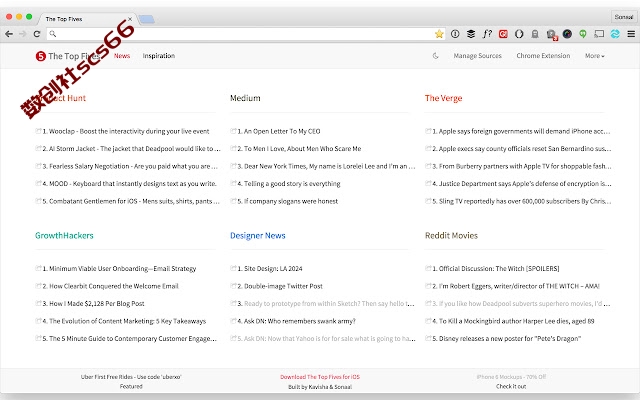640x400 pixels.
Task: Bookmark this page with the star icon
Action: click(439, 34)
